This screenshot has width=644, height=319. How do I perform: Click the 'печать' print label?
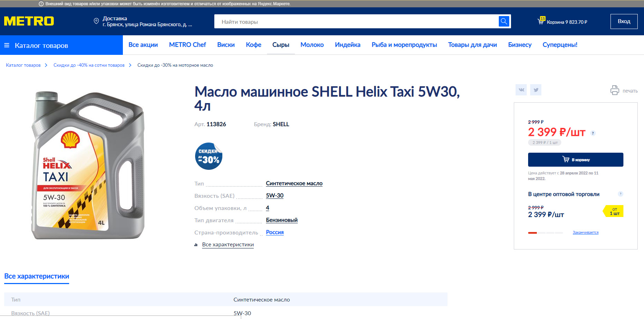pos(630,91)
